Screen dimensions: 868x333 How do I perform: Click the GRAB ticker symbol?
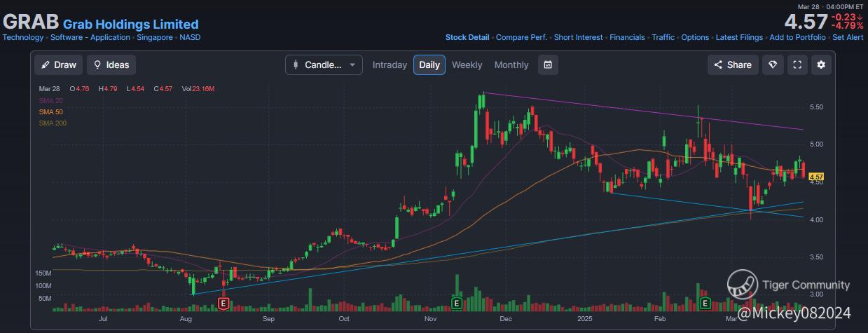pyautogui.click(x=31, y=22)
